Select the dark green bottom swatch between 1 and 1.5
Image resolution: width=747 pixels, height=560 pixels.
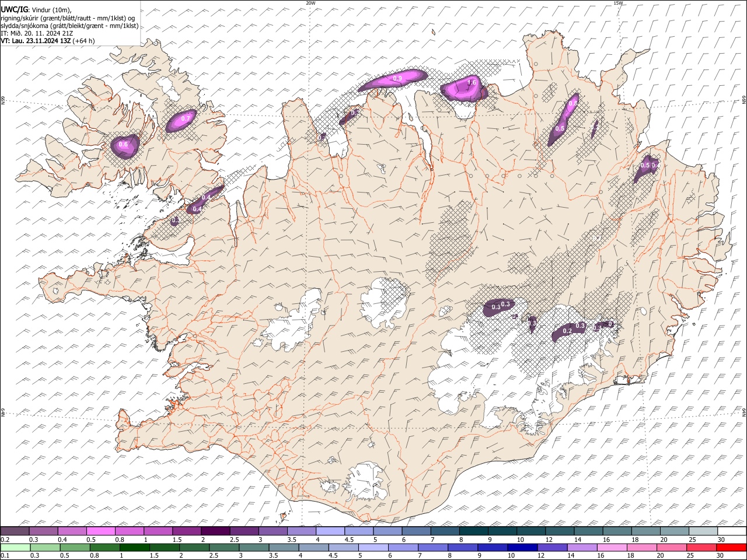point(135,547)
